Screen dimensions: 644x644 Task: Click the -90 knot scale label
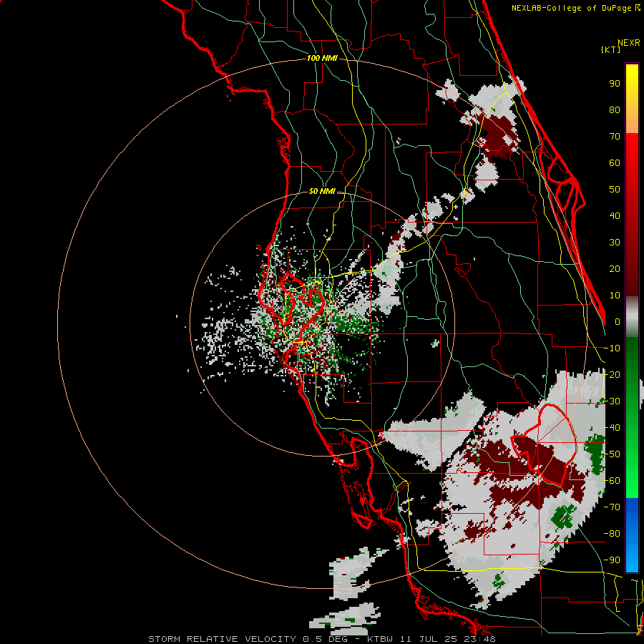click(612, 560)
